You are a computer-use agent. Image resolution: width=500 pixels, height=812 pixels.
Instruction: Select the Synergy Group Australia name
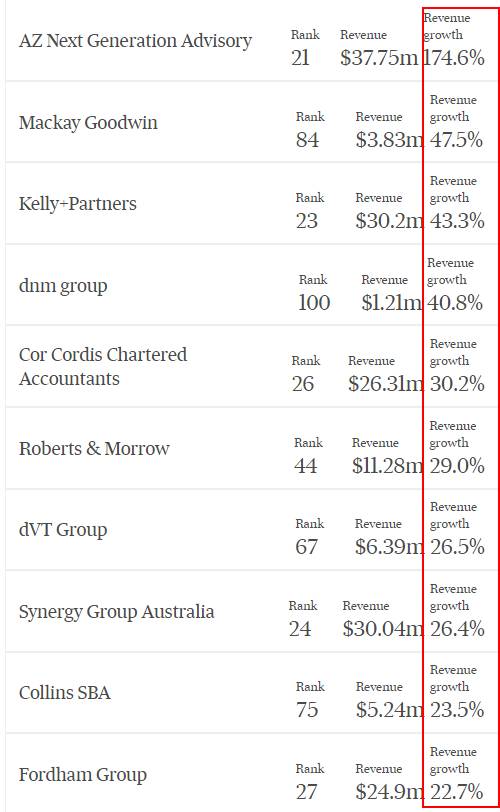coord(116,612)
